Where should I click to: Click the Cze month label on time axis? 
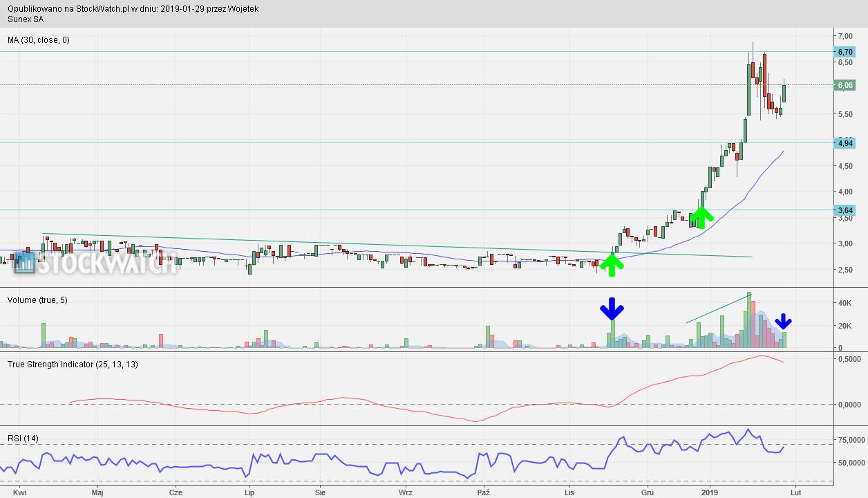[176, 492]
